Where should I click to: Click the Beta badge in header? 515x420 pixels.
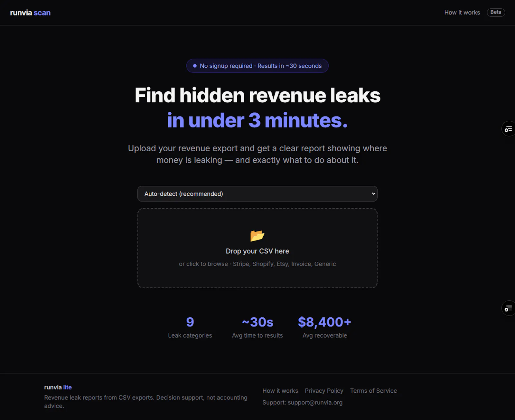pyautogui.click(x=496, y=12)
